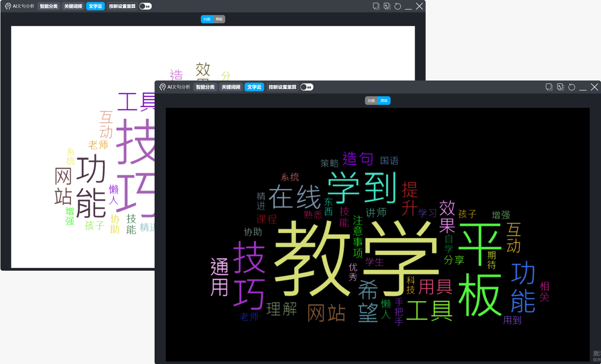Click the selection export icon in the white-background window

click(x=387, y=6)
